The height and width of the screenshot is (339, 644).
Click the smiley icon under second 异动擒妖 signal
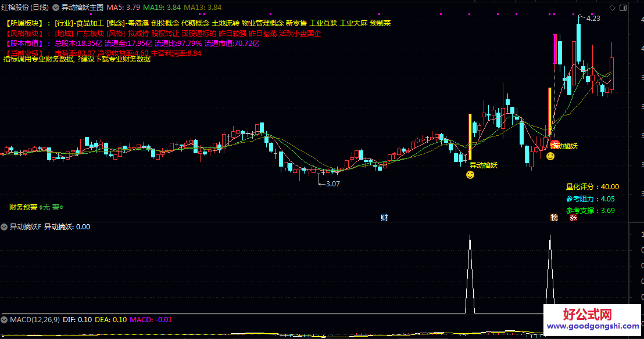pyautogui.click(x=550, y=156)
